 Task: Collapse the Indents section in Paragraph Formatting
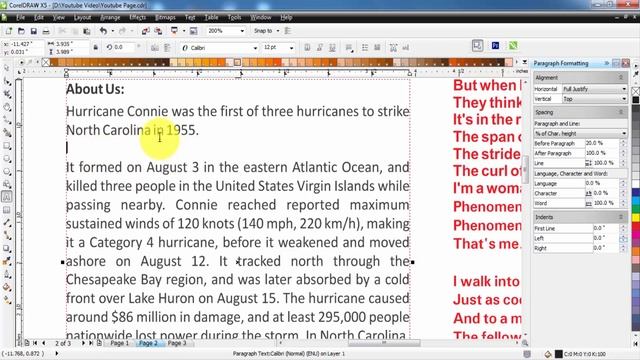coord(621,217)
